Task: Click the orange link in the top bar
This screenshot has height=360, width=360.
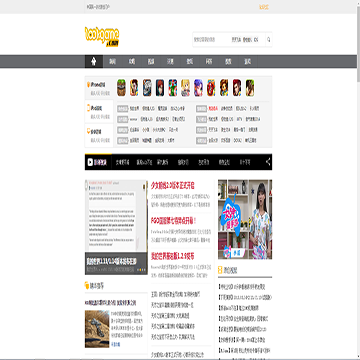Action: coord(264,7)
